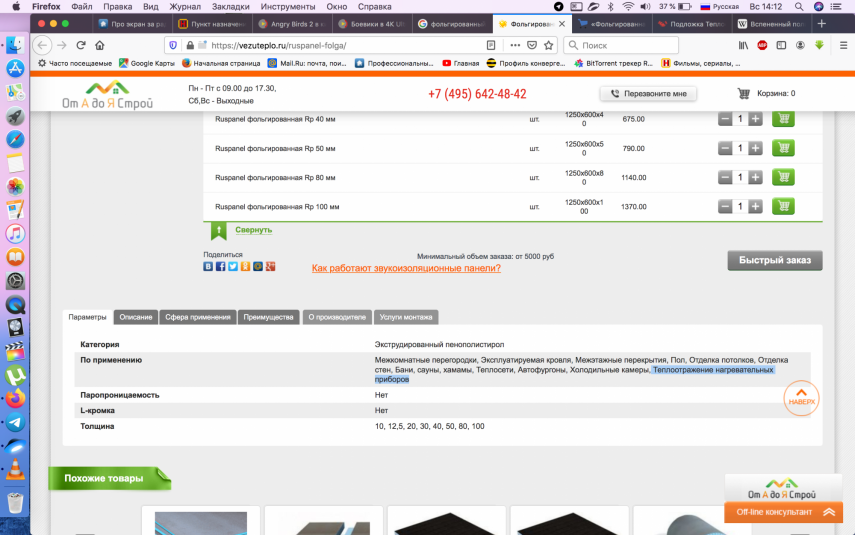855x535 pixels.
Task: Bookmark this page with star icon
Action: tap(549, 45)
